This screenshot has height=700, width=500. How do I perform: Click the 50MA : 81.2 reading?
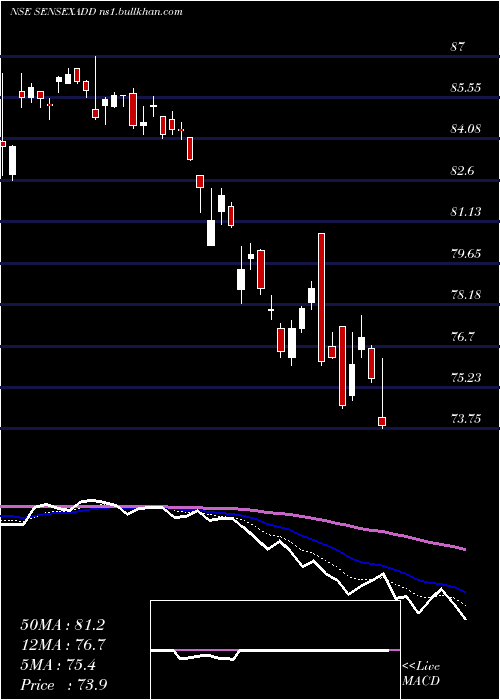click(x=62, y=625)
